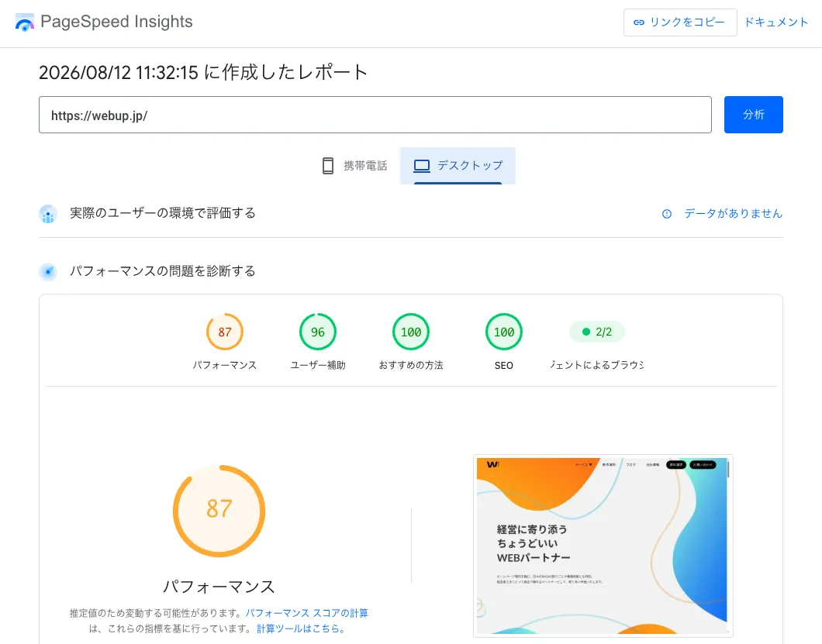Click the link icon in リンクをコピー button
This screenshot has height=644, width=822.
coord(638,22)
